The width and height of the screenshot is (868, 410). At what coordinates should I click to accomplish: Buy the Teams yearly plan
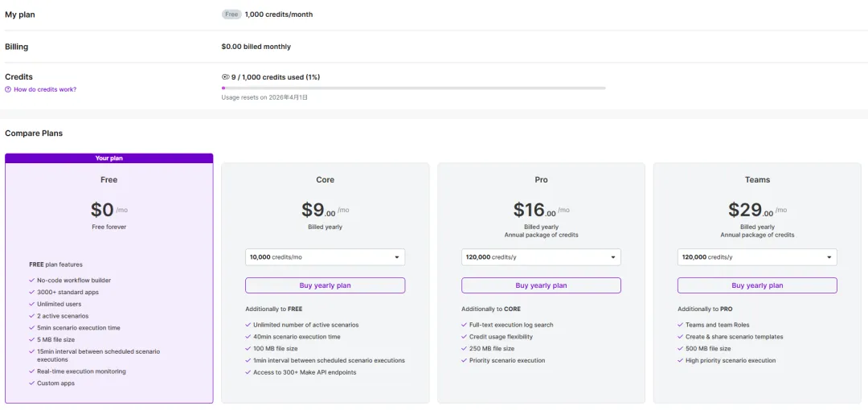(x=757, y=285)
